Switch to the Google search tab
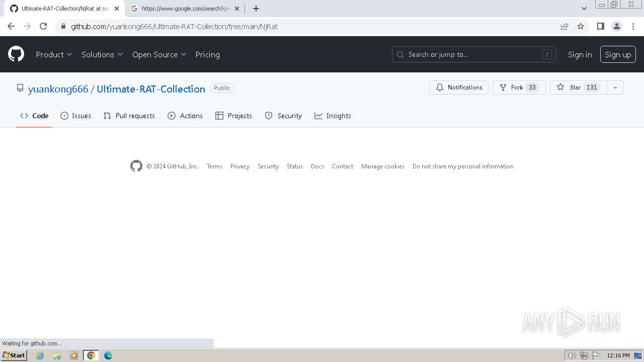The width and height of the screenshot is (644, 362). pyautogui.click(x=185, y=9)
